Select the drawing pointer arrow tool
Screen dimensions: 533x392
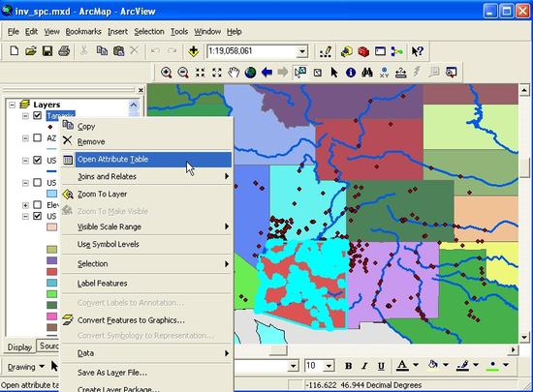54,366
